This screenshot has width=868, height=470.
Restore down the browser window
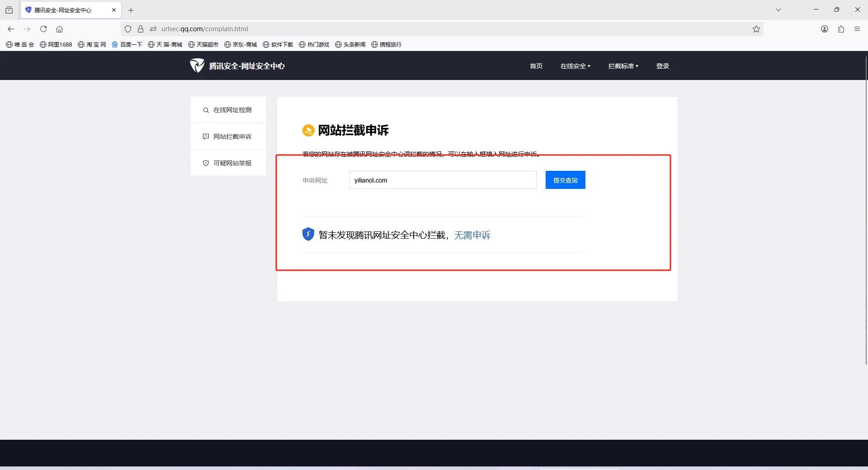[x=837, y=9]
